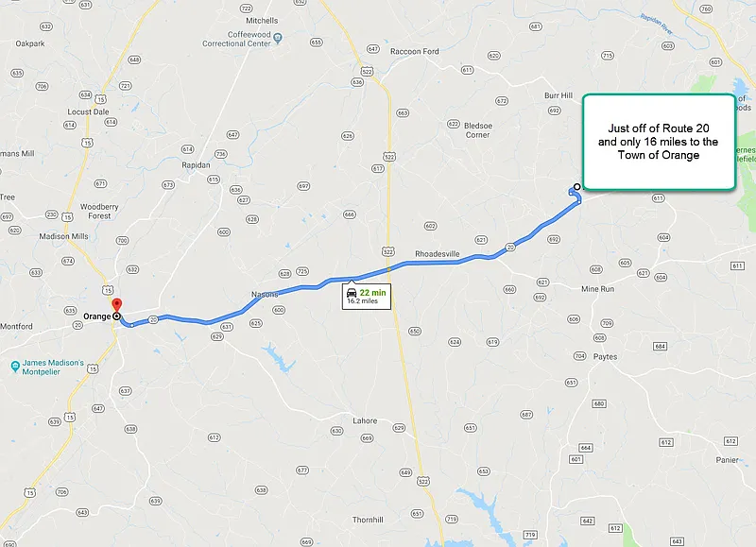Click the car icon in the route info box
Screen dimensions: 756x547
click(352, 293)
